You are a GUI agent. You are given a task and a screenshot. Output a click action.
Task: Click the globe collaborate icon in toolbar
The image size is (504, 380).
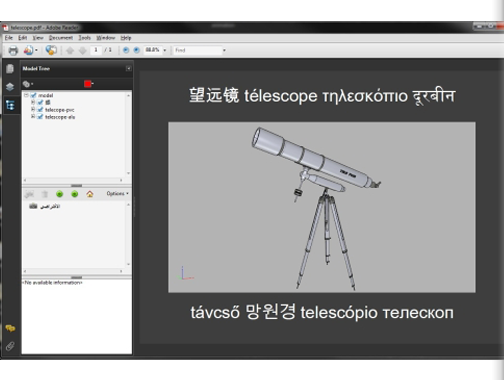(x=51, y=50)
